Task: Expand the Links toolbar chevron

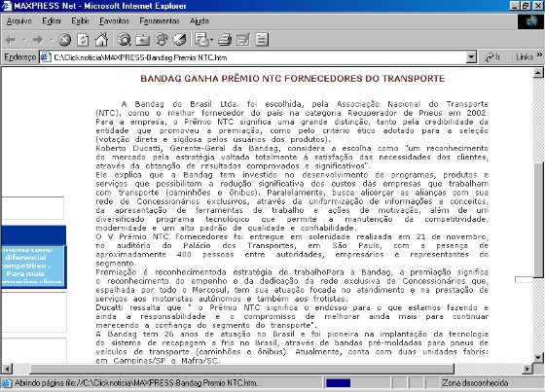Action: click(539, 54)
